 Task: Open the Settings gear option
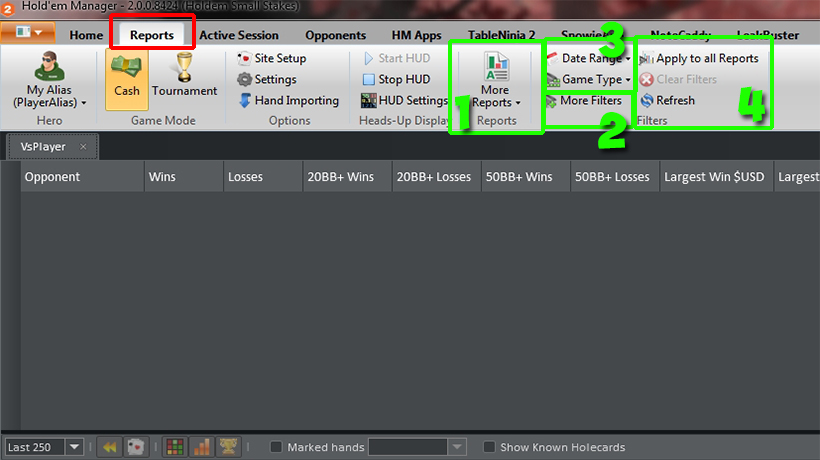pos(267,79)
